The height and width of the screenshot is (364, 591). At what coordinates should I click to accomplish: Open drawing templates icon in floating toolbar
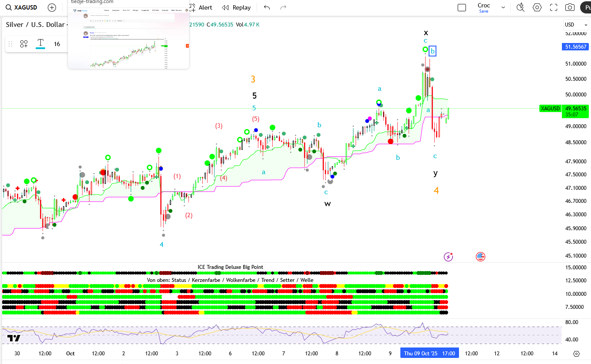point(23,44)
